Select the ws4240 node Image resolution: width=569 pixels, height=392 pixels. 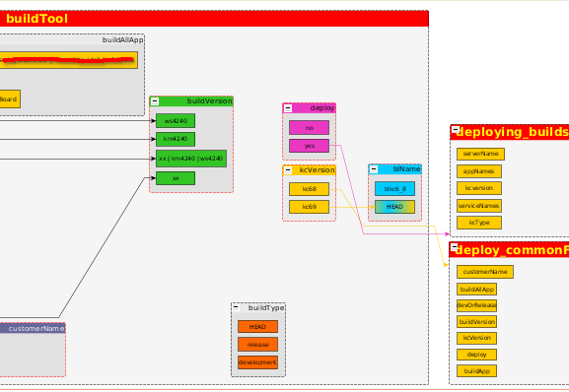pos(176,120)
